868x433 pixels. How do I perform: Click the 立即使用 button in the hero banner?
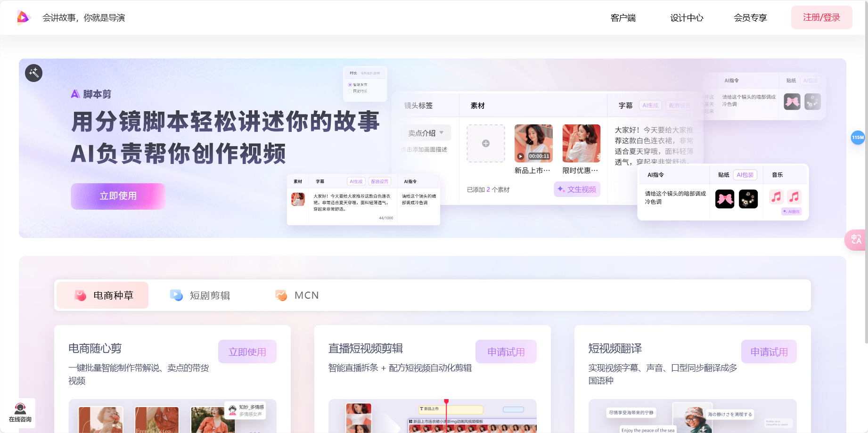pyautogui.click(x=117, y=196)
